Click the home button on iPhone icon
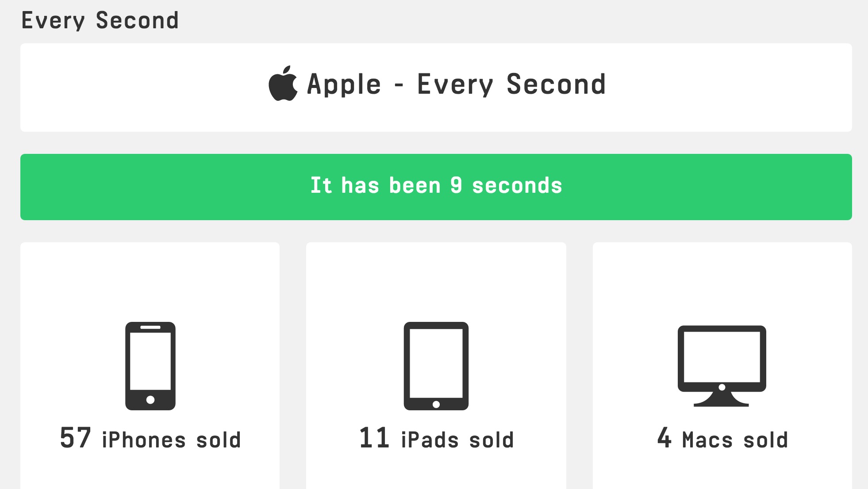 click(x=150, y=400)
